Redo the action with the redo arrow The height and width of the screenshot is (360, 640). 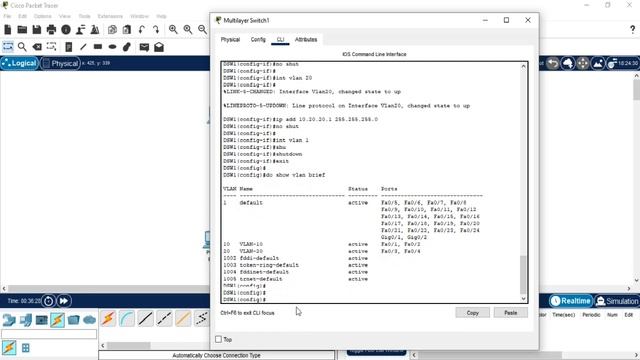click(x=156, y=29)
